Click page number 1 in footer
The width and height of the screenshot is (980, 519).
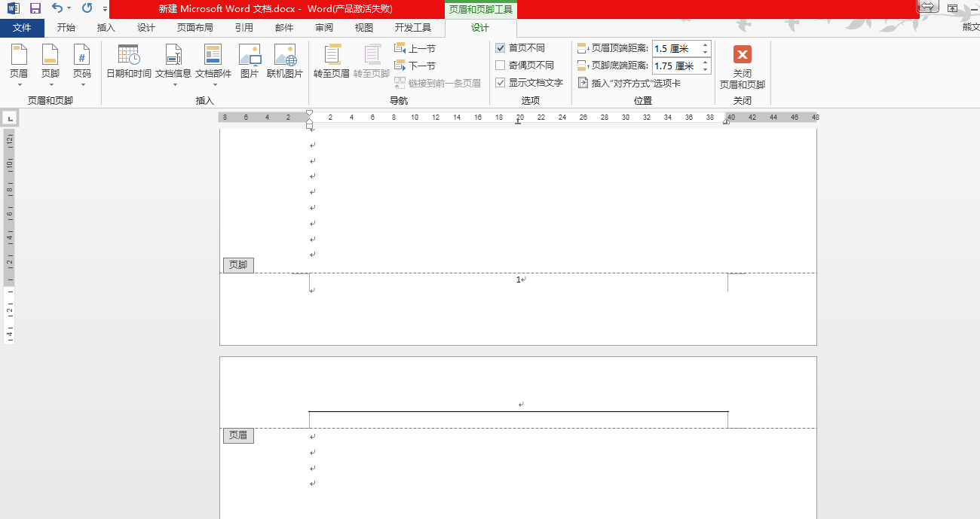click(x=519, y=280)
